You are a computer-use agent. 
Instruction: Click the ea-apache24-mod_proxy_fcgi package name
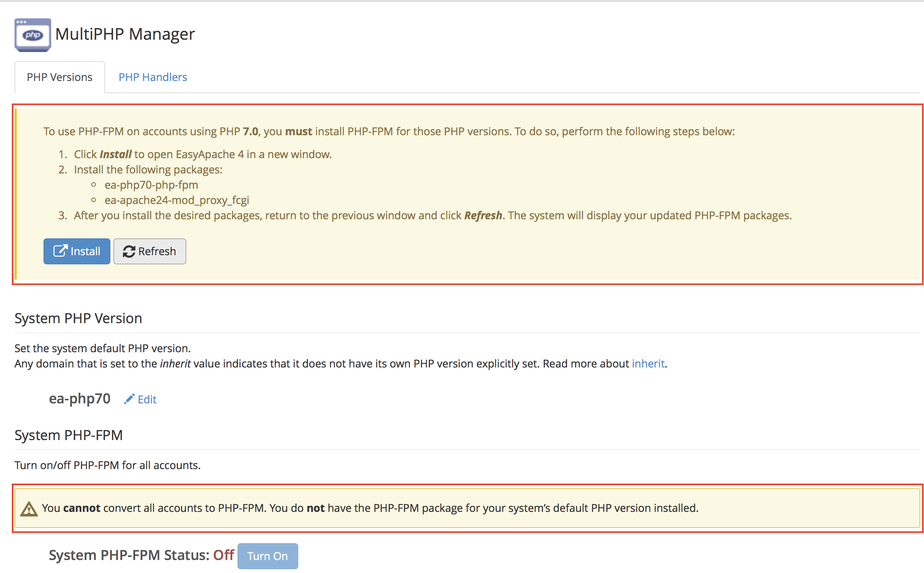click(x=177, y=200)
